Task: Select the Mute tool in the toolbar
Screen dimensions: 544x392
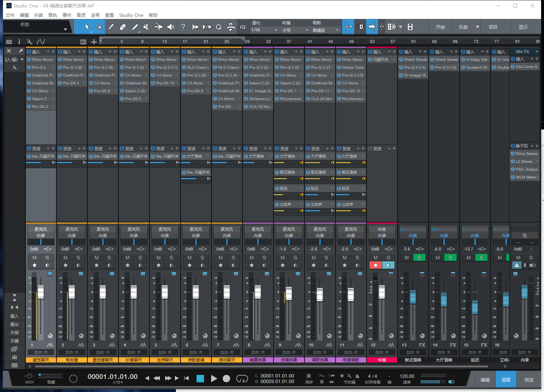Action: [x=146, y=27]
